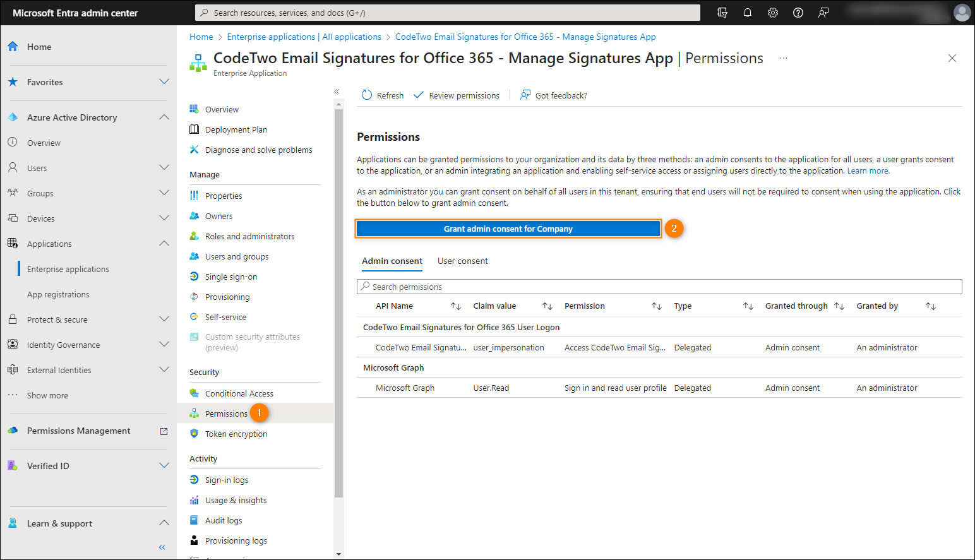Click Grant admin consent for Company
The width and height of the screenshot is (975, 560).
508,229
